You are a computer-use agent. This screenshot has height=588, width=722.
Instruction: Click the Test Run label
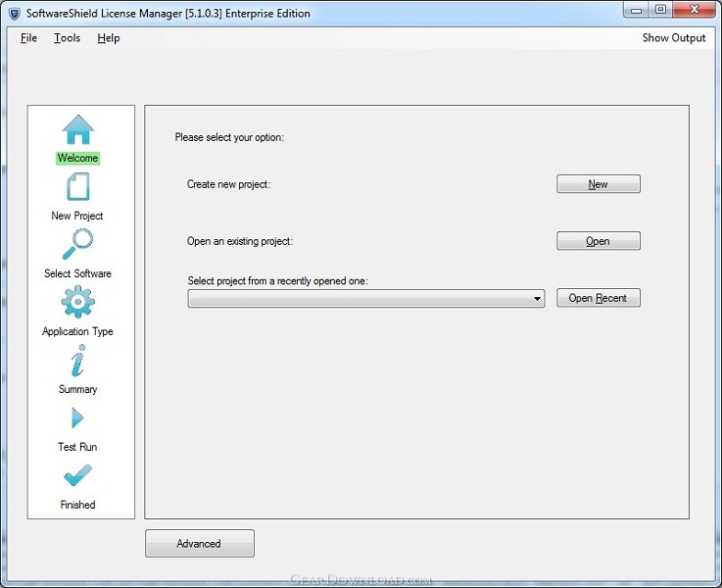tap(77, 447)
